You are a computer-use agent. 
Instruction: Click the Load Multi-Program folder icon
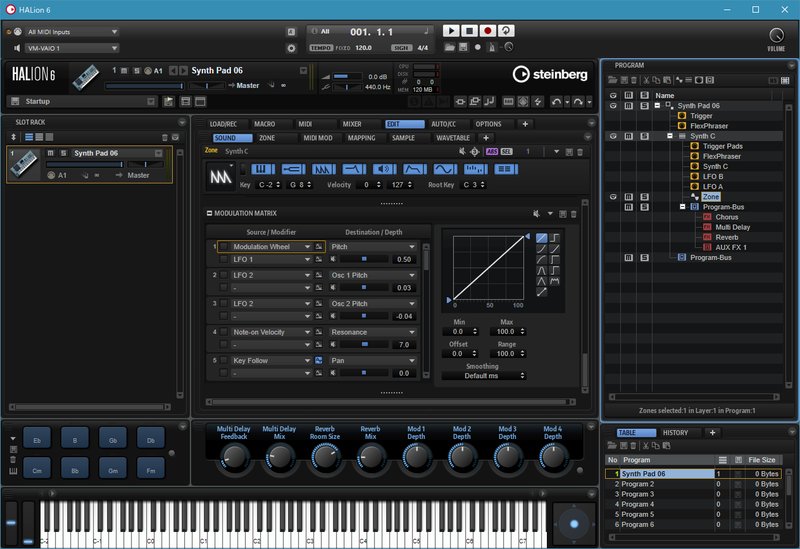click(x=449, y=47)
